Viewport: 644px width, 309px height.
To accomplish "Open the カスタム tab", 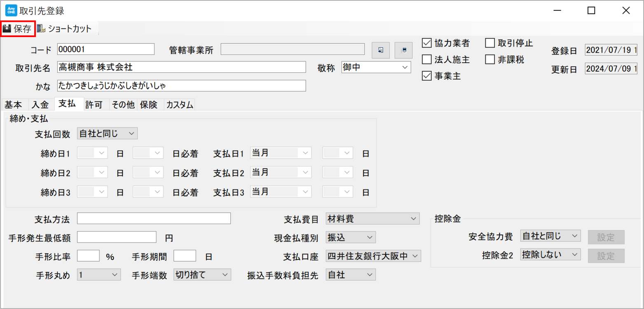I will pos(179,105).
